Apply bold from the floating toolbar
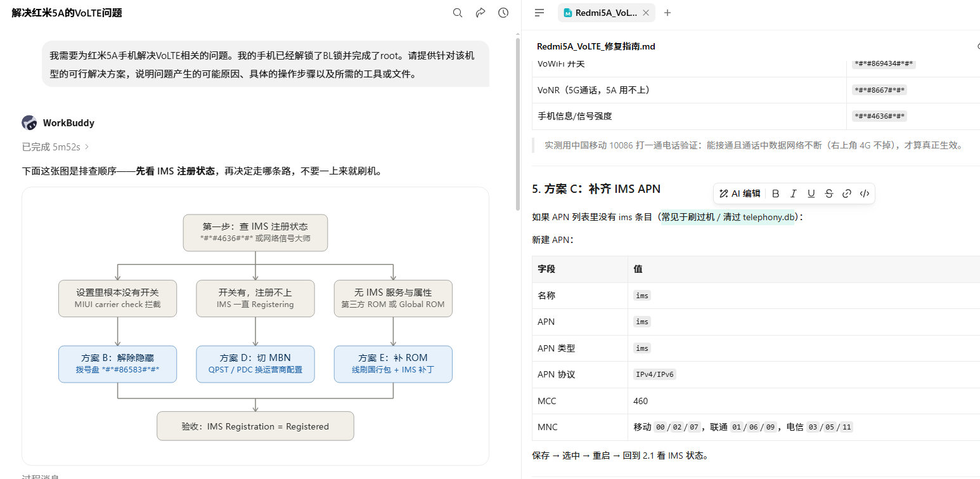The width and height of the screenshot is (980, 479). [x=775, y=194]
